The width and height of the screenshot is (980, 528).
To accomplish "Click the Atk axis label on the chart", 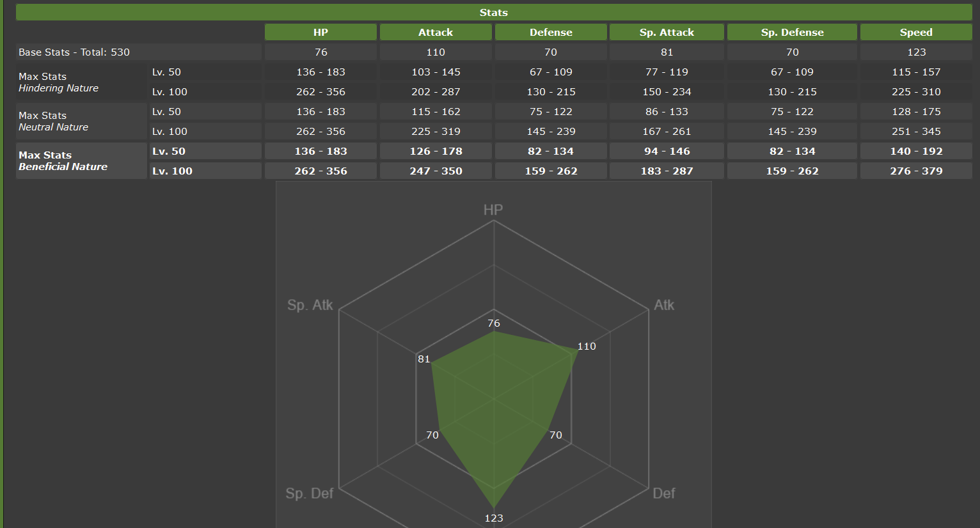I will 664,305.
